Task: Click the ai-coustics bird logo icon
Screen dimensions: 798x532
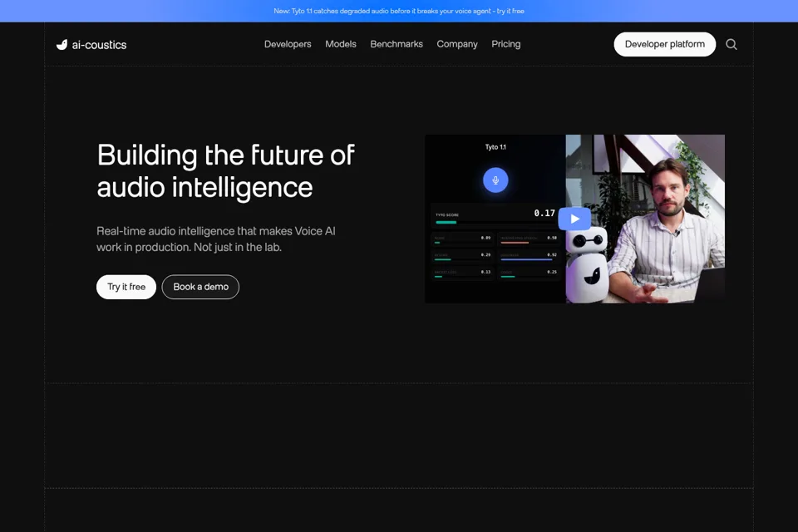Action: (62, 45)
